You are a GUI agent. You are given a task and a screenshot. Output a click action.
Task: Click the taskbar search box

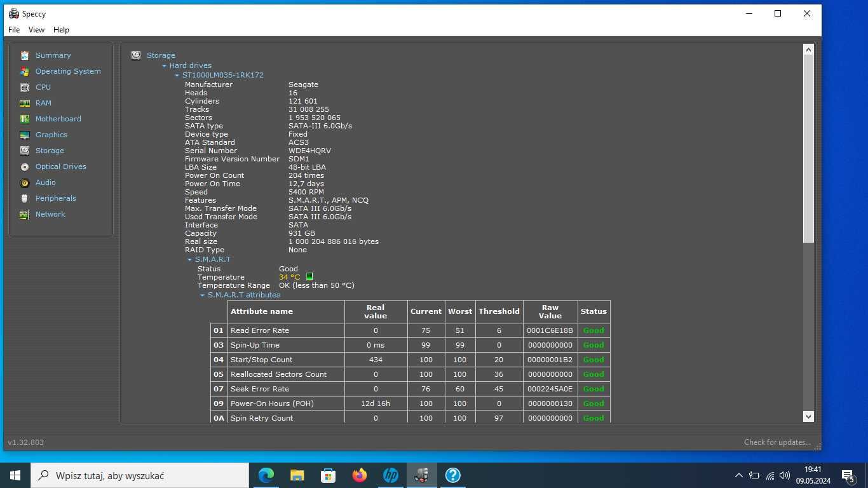click(140, 475)
